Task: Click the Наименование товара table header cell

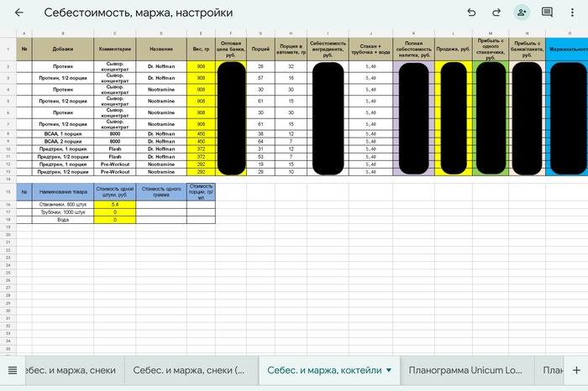Action: coord(62,191)
